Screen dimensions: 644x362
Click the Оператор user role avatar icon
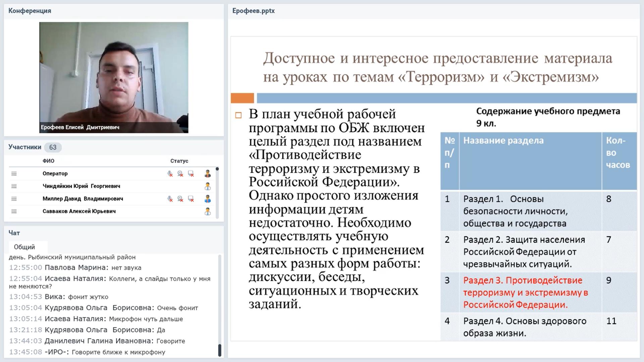click(208, 174)
